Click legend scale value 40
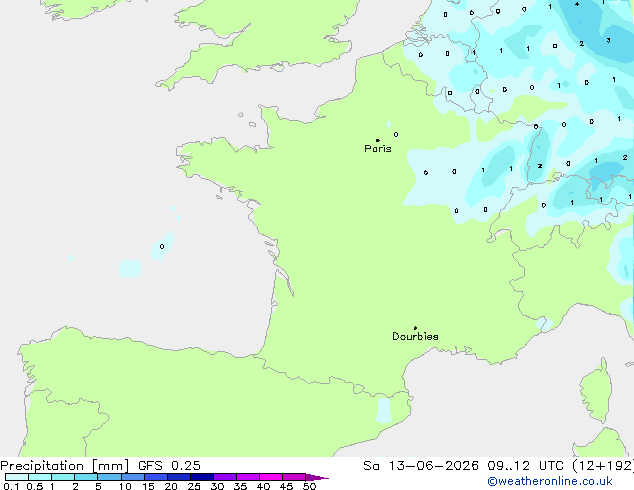Screen dimensions: 634x490 tap(263, 486)
